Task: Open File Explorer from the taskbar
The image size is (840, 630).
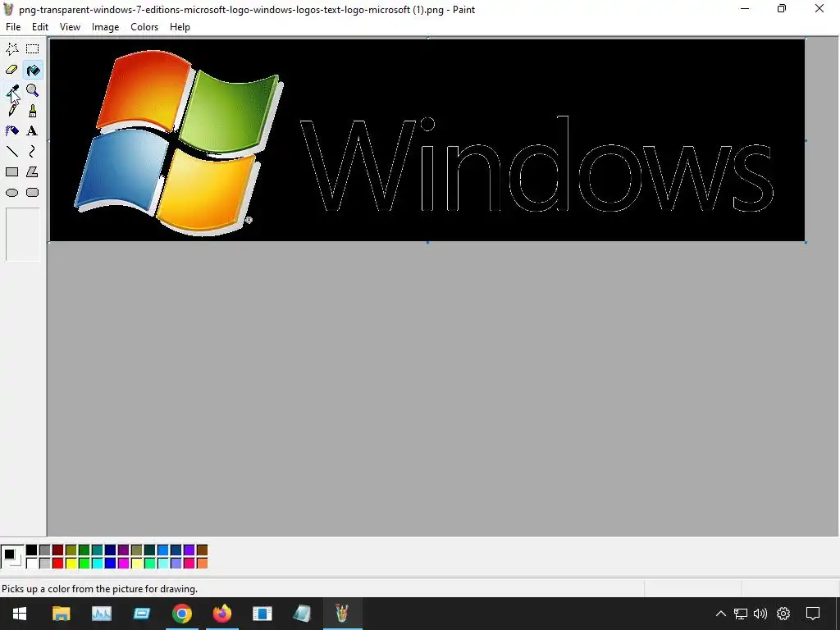Action: [61, 614]
